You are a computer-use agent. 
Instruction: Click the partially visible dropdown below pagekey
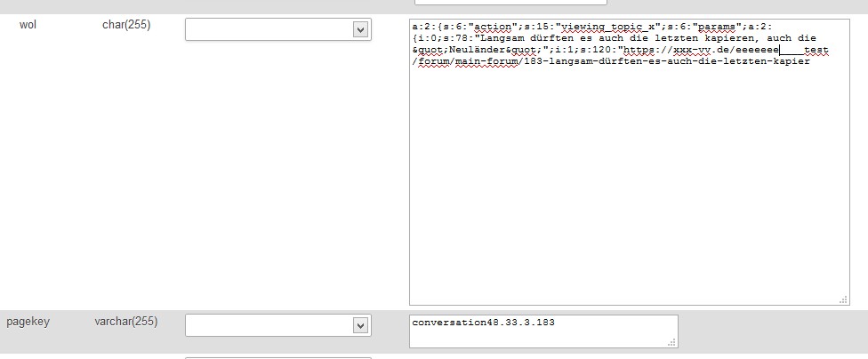[277, 356]
